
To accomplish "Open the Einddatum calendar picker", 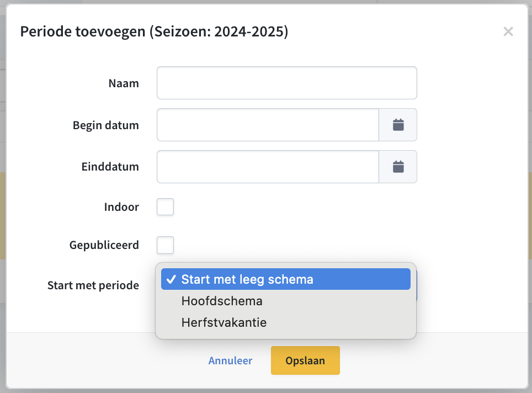I will point(398,167).
